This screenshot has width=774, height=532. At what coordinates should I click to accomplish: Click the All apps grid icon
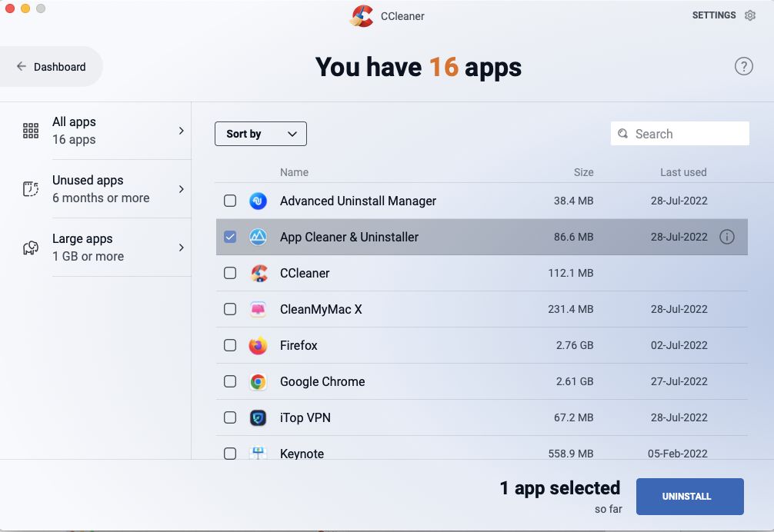click(x=31, y=131)
